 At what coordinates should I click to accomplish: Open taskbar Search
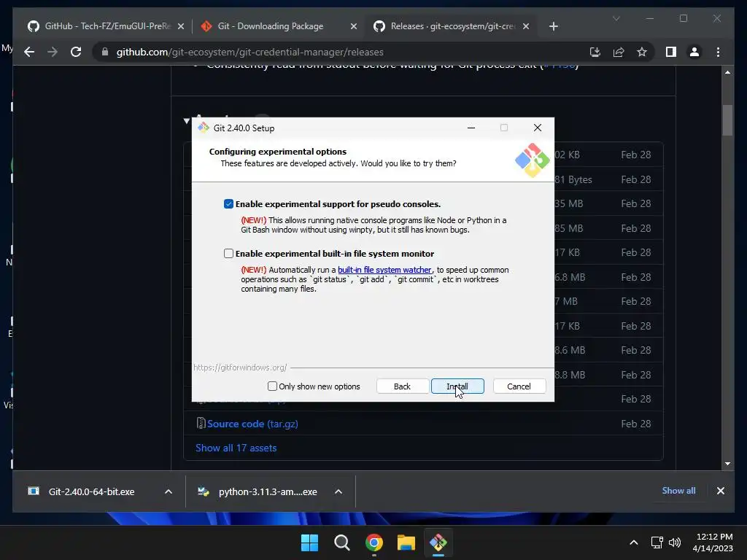pyautogui.click(x=341, y=542)
